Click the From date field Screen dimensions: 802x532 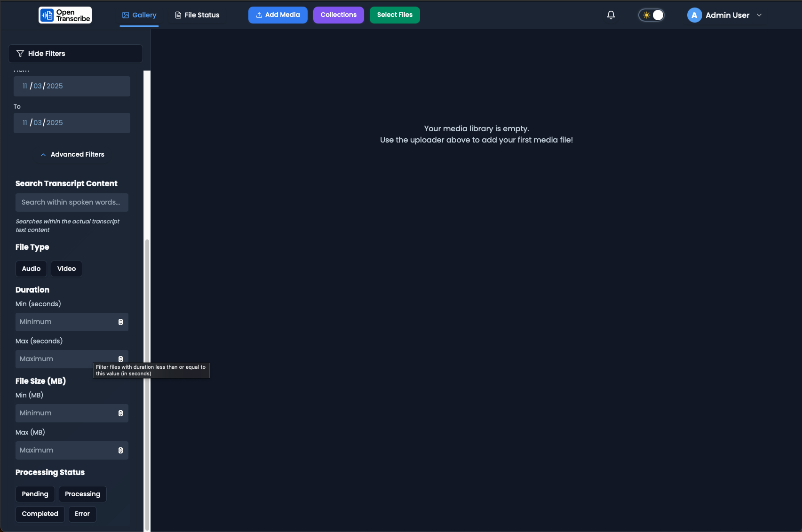click(x=72, y=86)
